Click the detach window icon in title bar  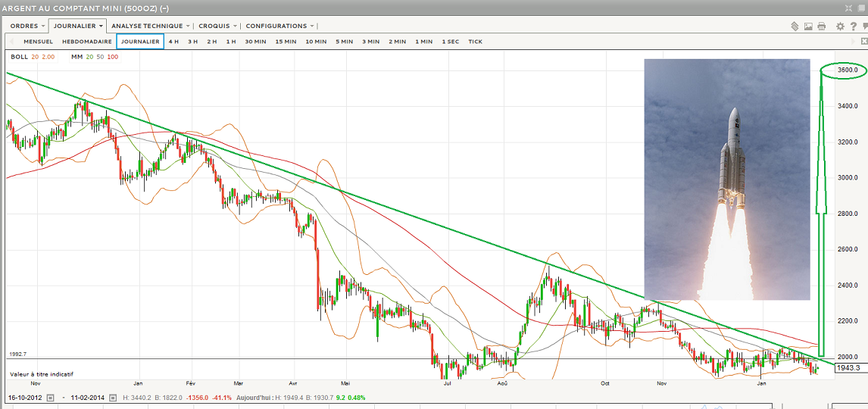[x=860, y=8]
